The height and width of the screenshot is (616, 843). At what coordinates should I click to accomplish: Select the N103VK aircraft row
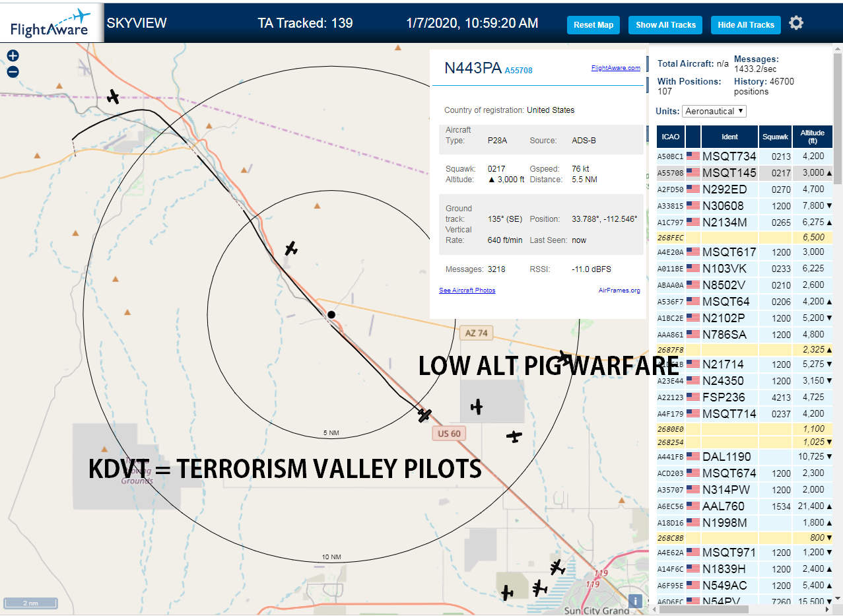[x=745, y=269]
